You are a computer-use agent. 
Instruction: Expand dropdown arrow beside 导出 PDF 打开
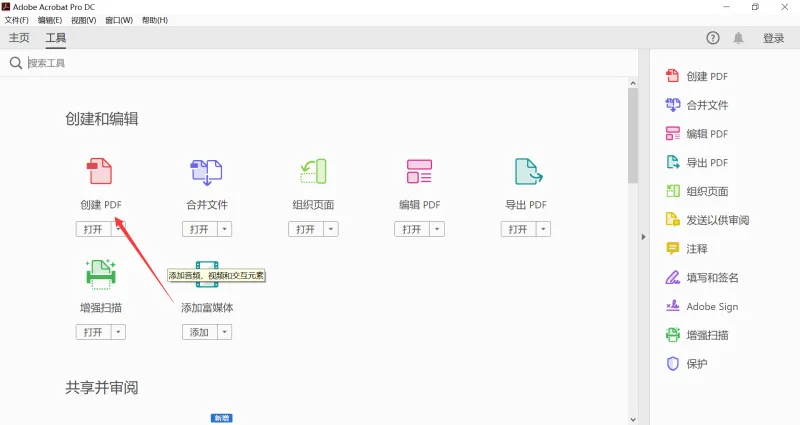(543, 229)
